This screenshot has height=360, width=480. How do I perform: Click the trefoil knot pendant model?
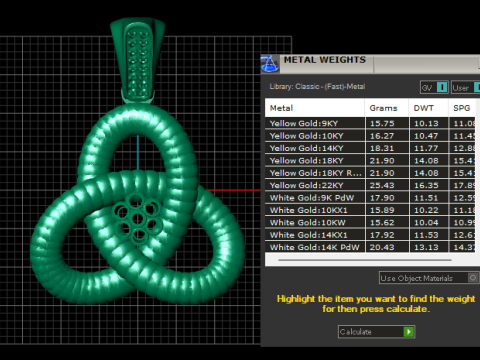click(x=138, y=203)
